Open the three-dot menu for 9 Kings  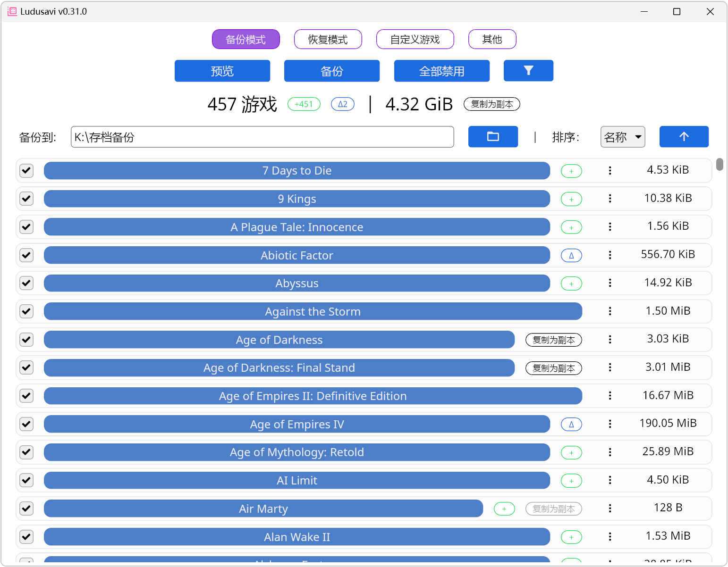(610, 199)
